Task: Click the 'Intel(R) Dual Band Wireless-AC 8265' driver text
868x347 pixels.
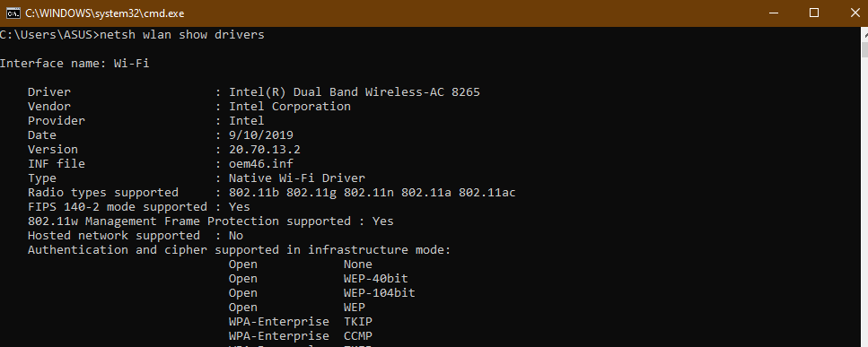Action: [x=355, y=92]
